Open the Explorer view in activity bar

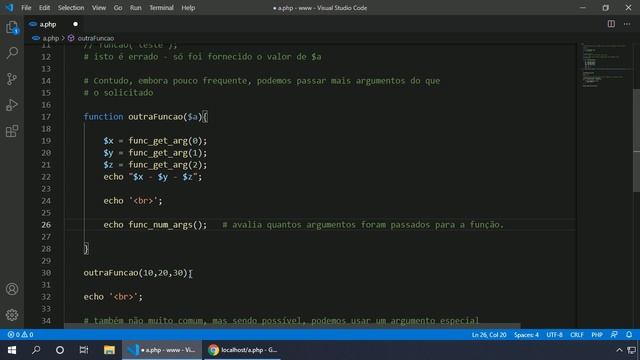(x=12, y=28)
